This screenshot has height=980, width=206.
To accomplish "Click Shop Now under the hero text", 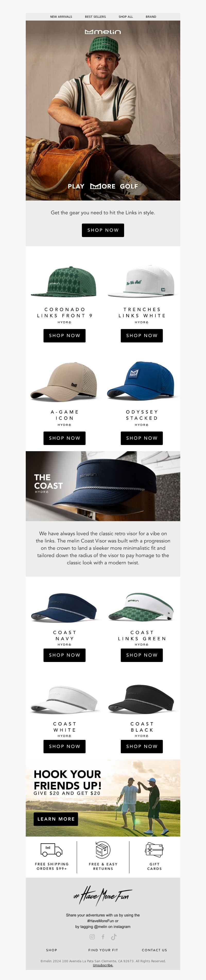I will click(x=103, y=230).
